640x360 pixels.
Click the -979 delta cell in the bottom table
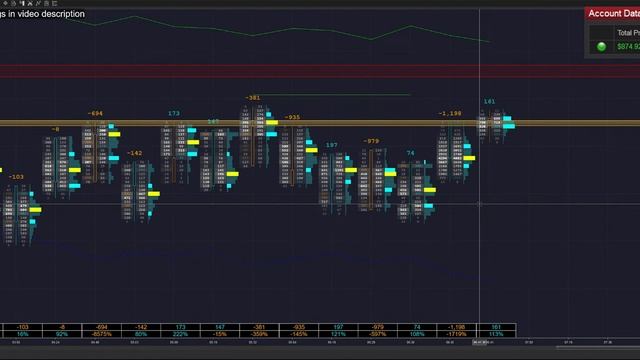point(378,327)
